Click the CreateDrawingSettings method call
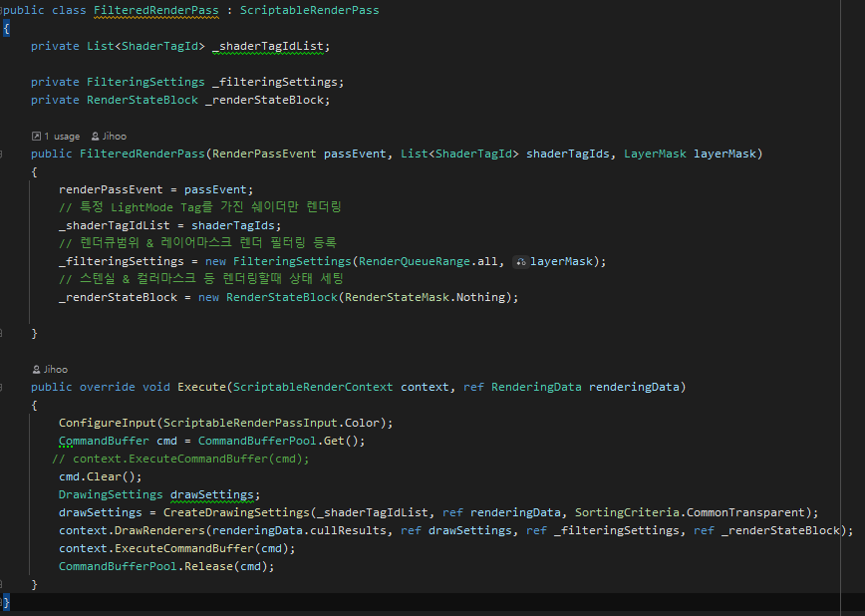865x616 pixels. click(x=236, y=512)
